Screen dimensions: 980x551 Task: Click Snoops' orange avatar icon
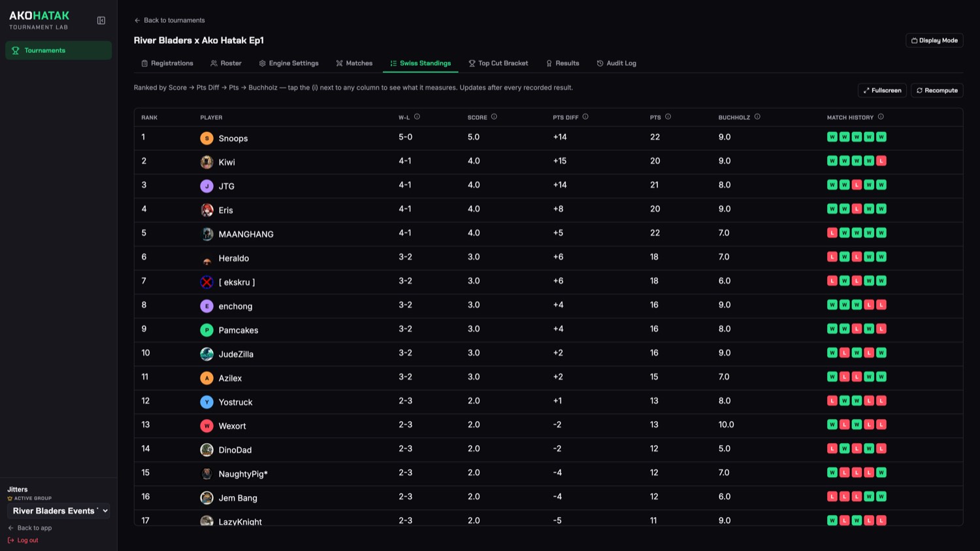pyautogui.click(x=206, y=138)
